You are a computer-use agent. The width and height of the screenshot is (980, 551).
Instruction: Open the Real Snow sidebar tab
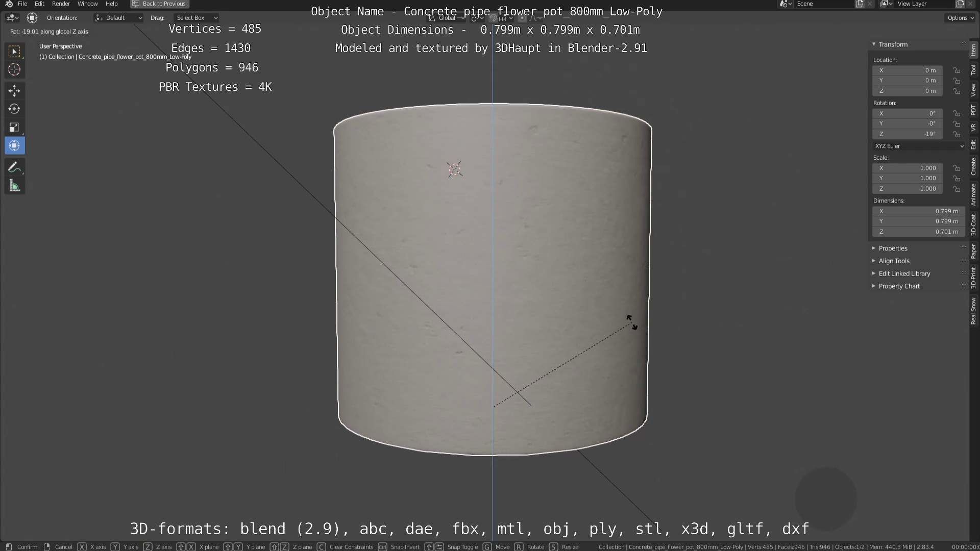tap(974, 311)
